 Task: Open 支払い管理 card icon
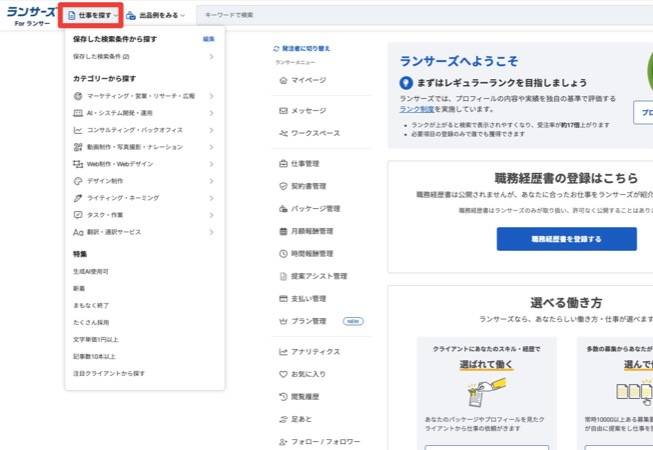pos(283,298)
